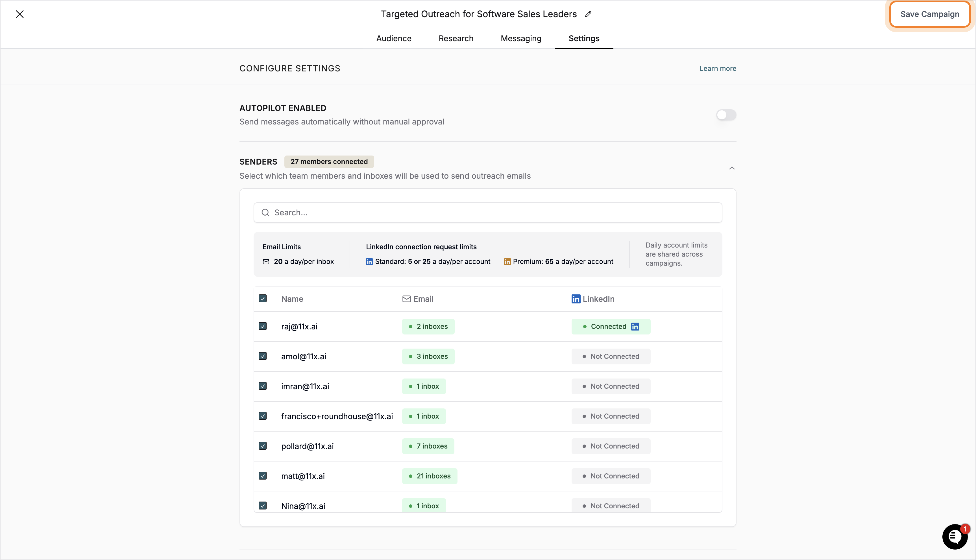The image size is (976, 560).
Task: Uncheck the select-all senders checkbox
Action: click(263, 298)
